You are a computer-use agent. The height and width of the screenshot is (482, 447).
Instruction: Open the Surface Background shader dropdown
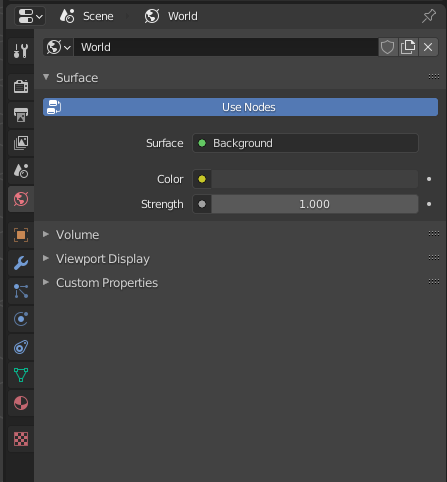[305, 143]
